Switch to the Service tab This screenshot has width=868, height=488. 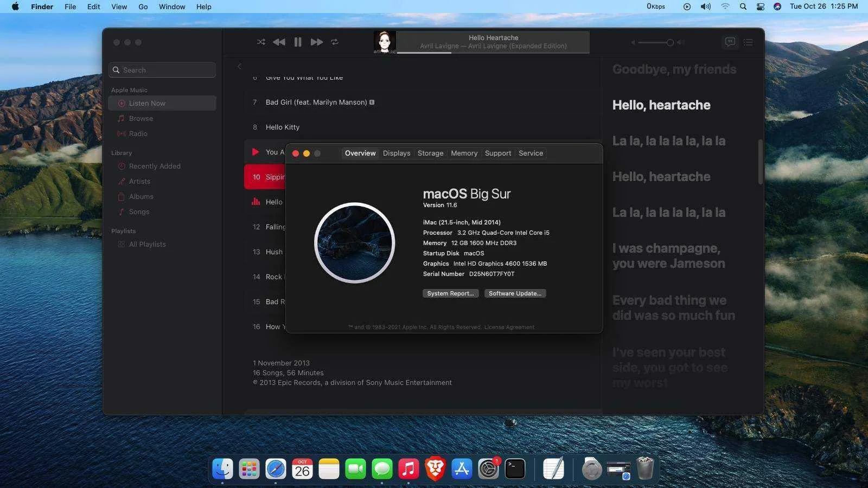click(x=531, y=153)
